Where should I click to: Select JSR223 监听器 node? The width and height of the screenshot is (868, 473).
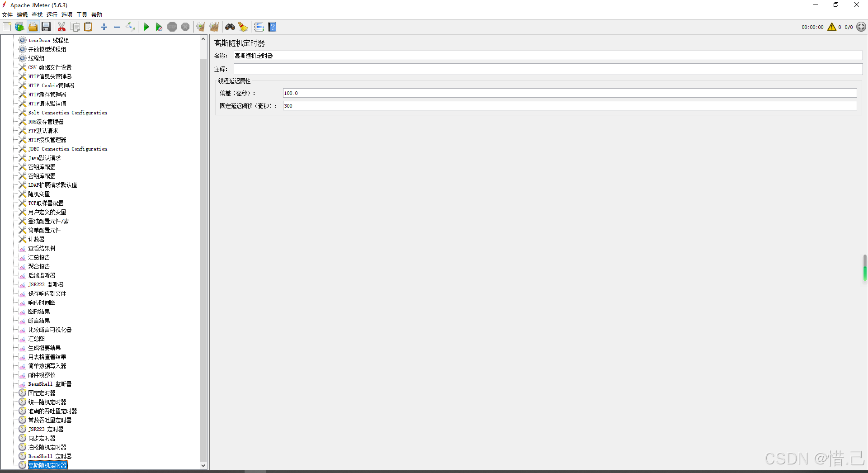pyautogui.click(x=46, y=284)
